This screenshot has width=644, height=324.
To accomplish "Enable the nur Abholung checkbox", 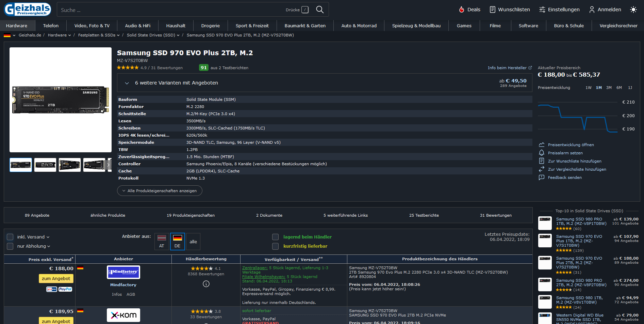I will 10,246.
